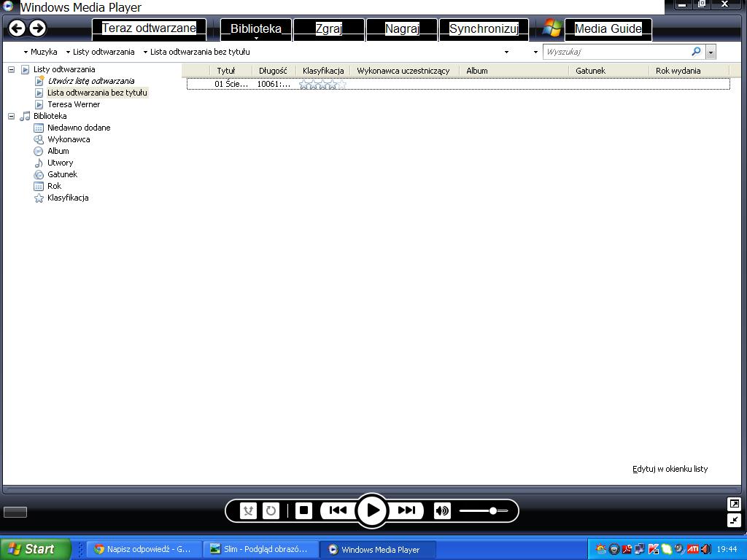
Task: Open the search options dropdown arrow
Action: coord(711,52)
